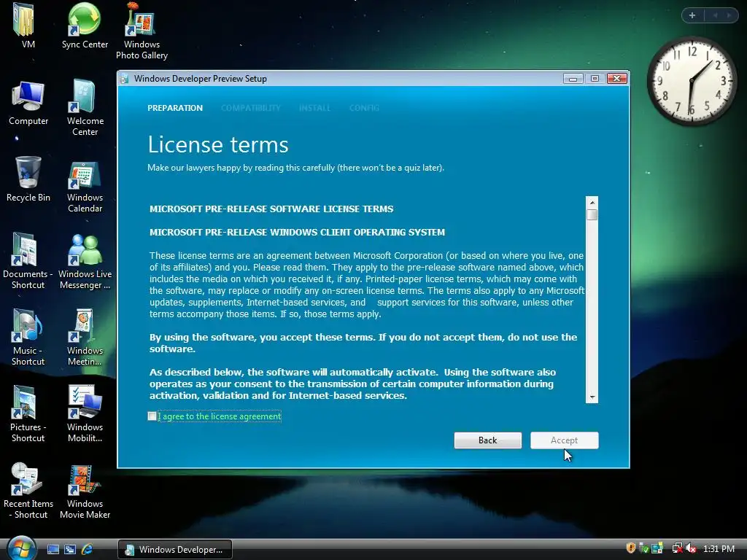747x560 pixels.
Task: Click 'These license terms are an agreement' paragraph
Action: 367,285
